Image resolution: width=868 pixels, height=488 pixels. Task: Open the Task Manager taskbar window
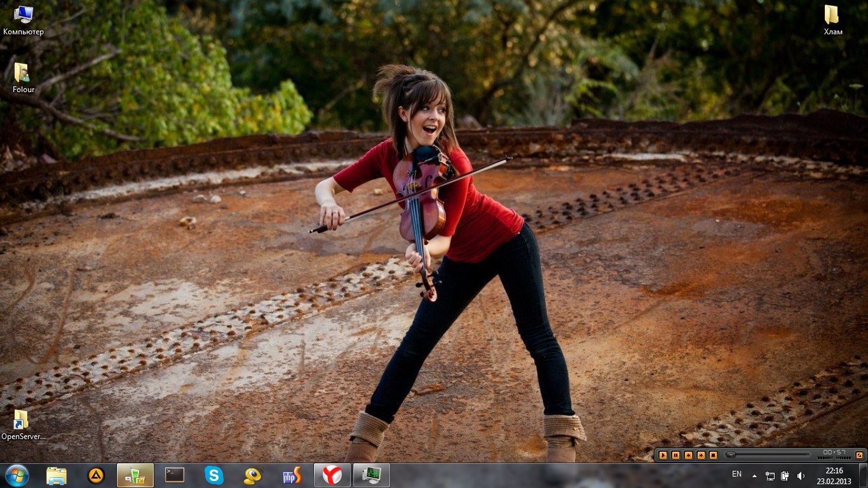371,475
